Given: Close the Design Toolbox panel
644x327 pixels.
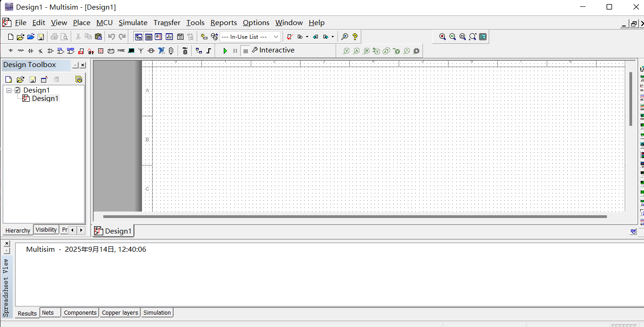Looking at the screenshot, I should tap(83, 65).
